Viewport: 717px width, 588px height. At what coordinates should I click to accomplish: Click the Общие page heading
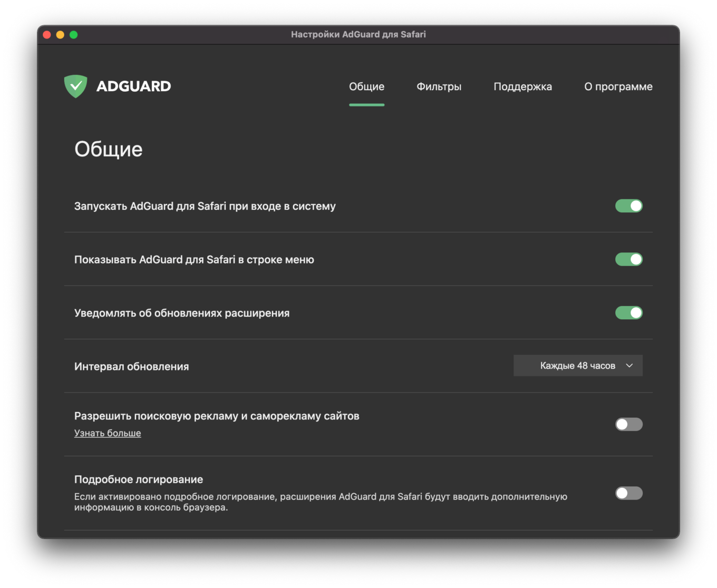tap(109, 149)
